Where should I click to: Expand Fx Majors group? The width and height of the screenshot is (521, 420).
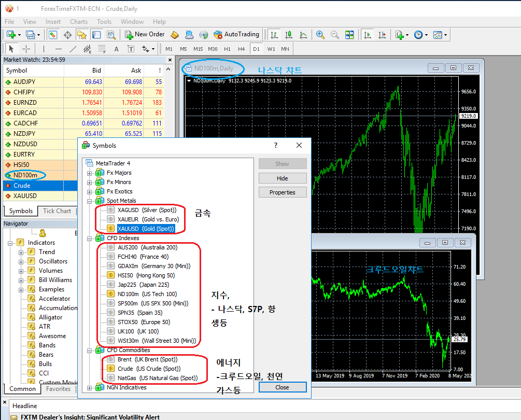tap(89, 173)
